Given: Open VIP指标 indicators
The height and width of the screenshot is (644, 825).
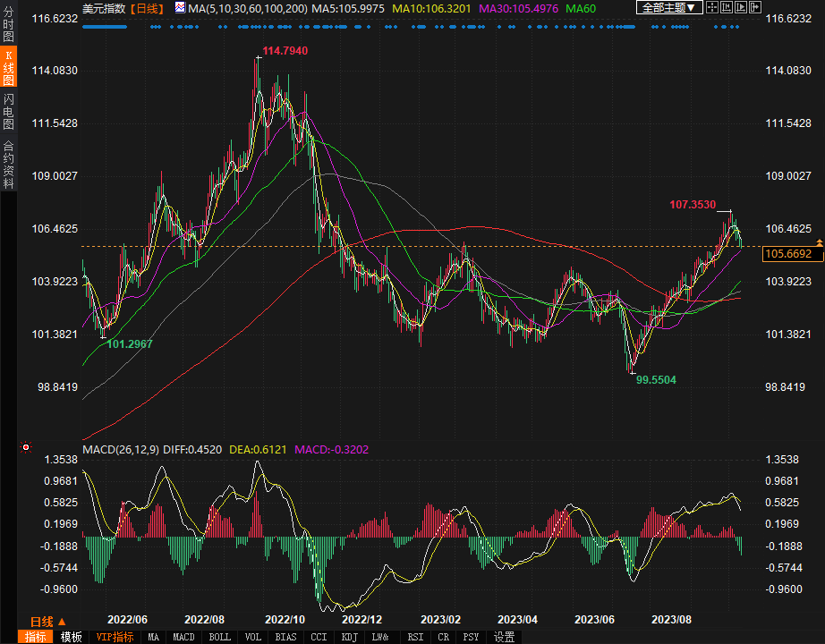Looking at the screenshot, I should tap(115, 637).
